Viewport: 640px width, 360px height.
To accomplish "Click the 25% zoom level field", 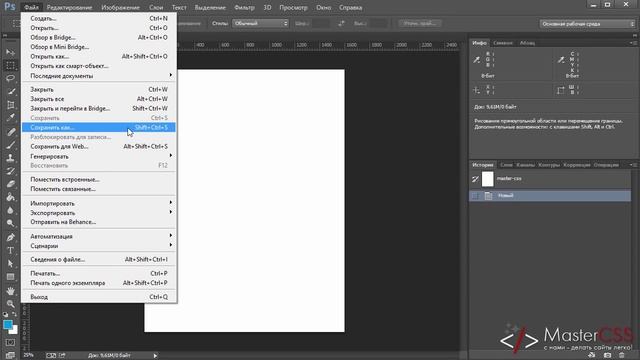I will [x=29, y=356].
